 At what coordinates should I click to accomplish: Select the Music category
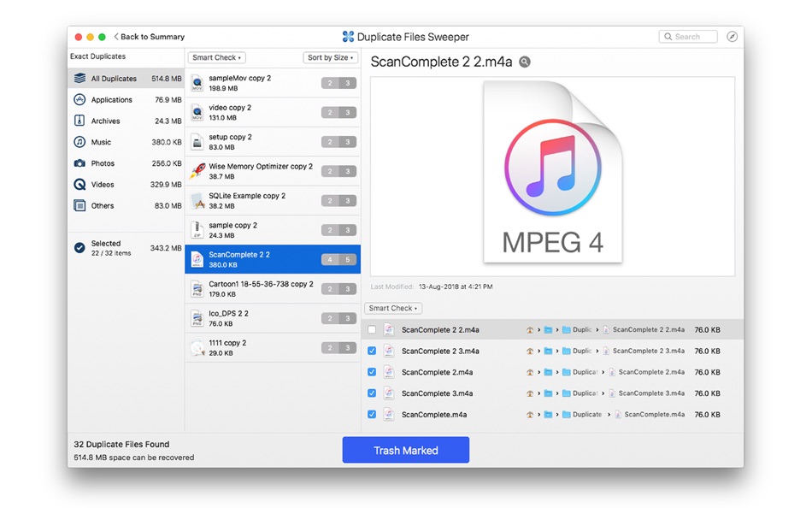click(127, 142)
